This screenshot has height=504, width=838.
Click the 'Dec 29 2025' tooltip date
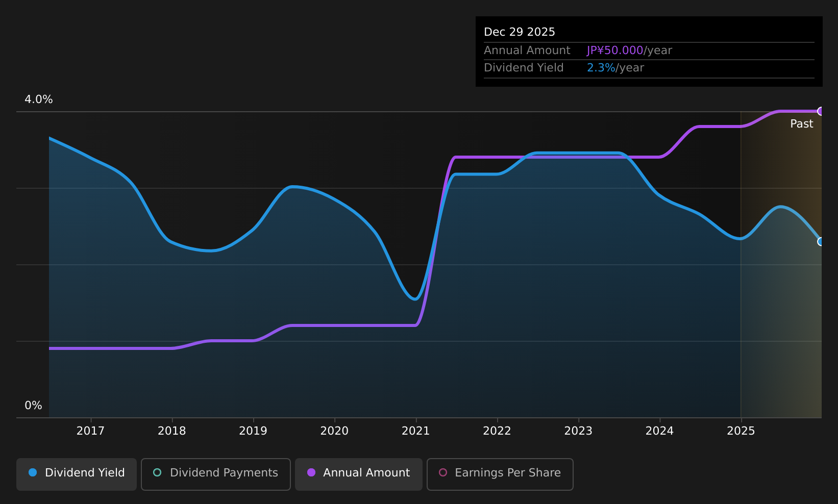point(520,32)
